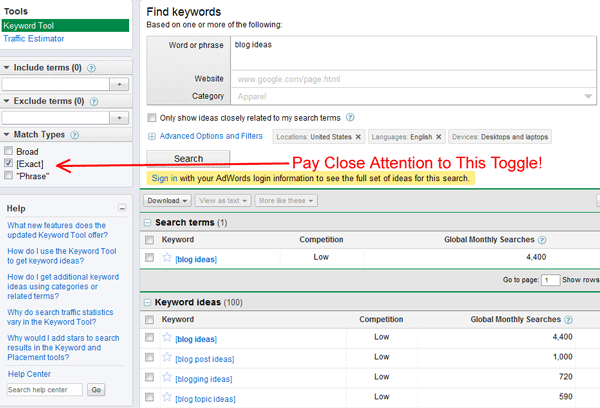Star the [blog topic ideas] keyword
This screenshot has width=600, height=408.
coord(167,398)
